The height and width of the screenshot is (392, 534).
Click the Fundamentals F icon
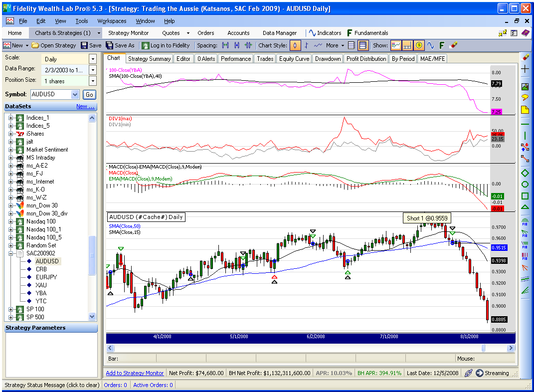pos(350,33)
